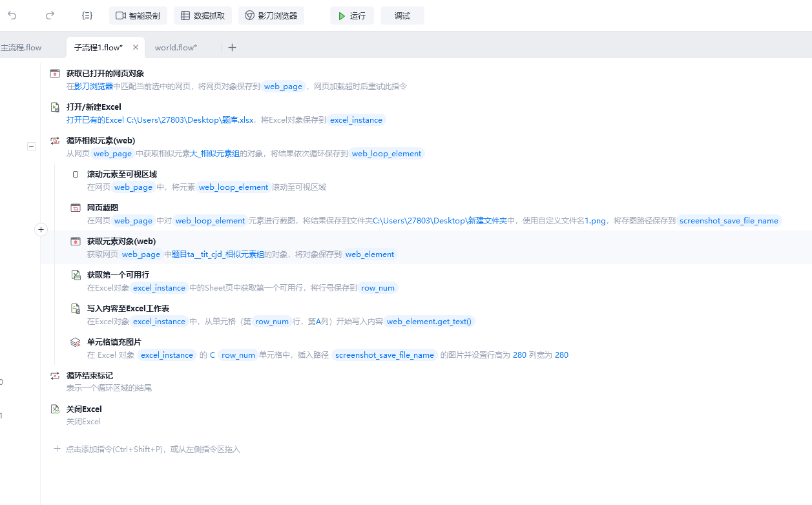Select the 获取元素对象(web) step title
The width and height of the screenshot is (812, 505).
121,241
